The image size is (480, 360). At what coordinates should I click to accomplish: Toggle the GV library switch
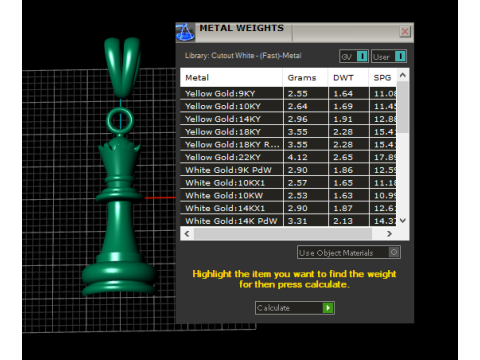pos(354,56)
